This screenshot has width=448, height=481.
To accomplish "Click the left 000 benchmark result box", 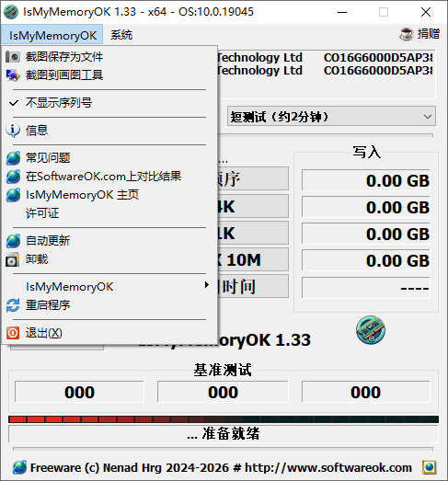I will 79,392.
